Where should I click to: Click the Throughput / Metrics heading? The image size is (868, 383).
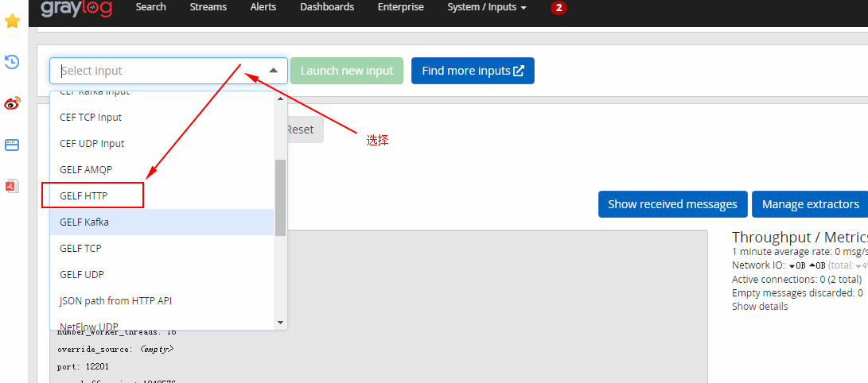coord(800,237)
